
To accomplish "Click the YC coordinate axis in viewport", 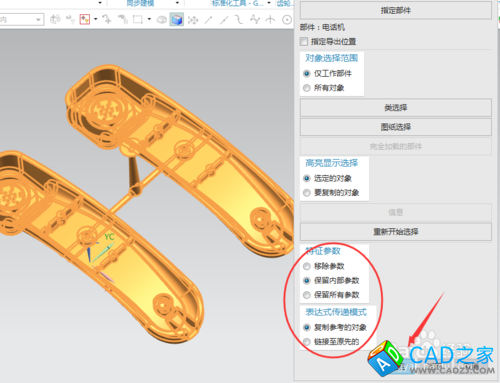I will tap(109, 237).
